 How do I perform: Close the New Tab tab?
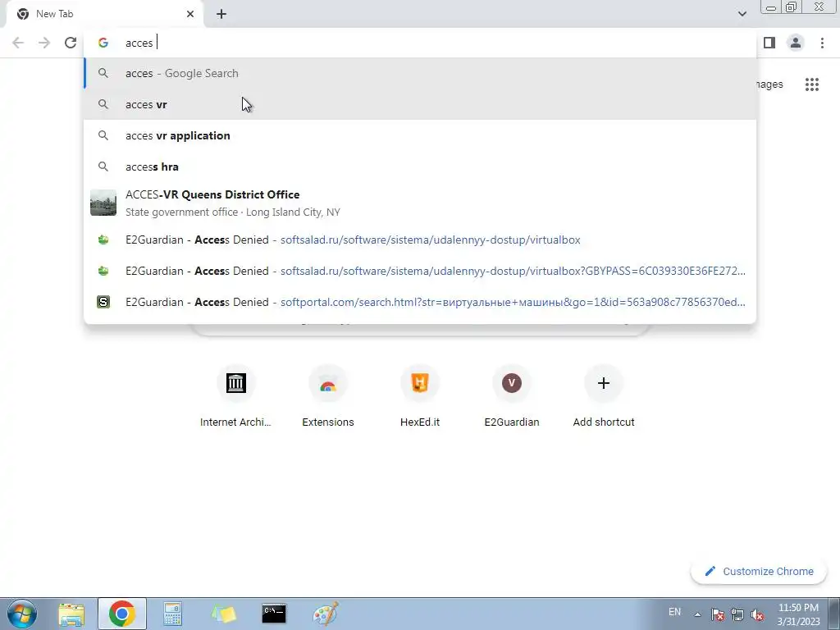click(x=190, y=14)
